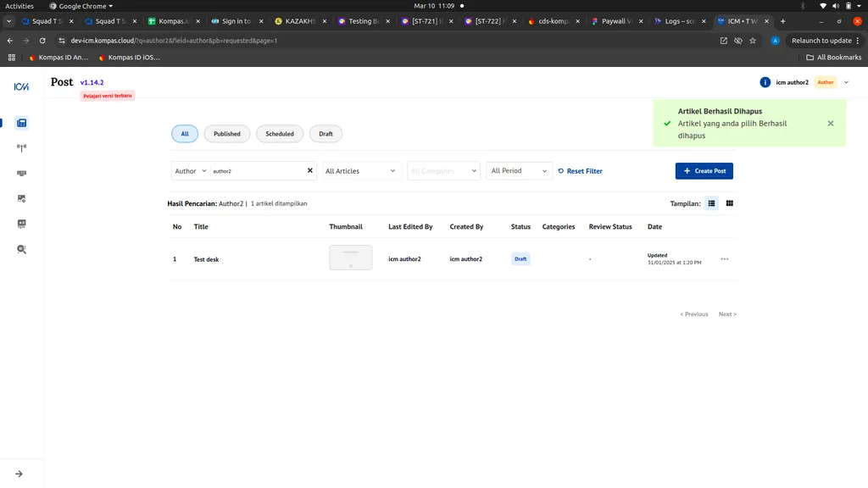This screenshot has width=868, height=488.
Task: Open the Logs browser tab
Action: pos(680,21)
